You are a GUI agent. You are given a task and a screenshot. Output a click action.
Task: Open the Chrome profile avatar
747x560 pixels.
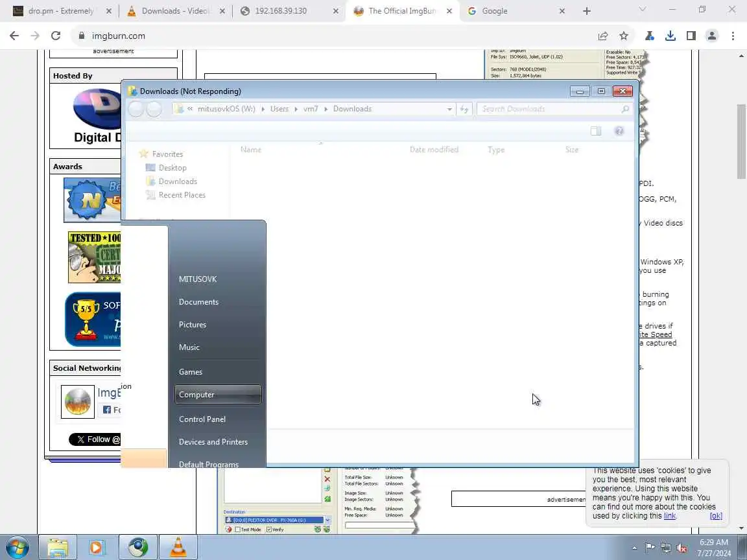click(x=712, y=36)
